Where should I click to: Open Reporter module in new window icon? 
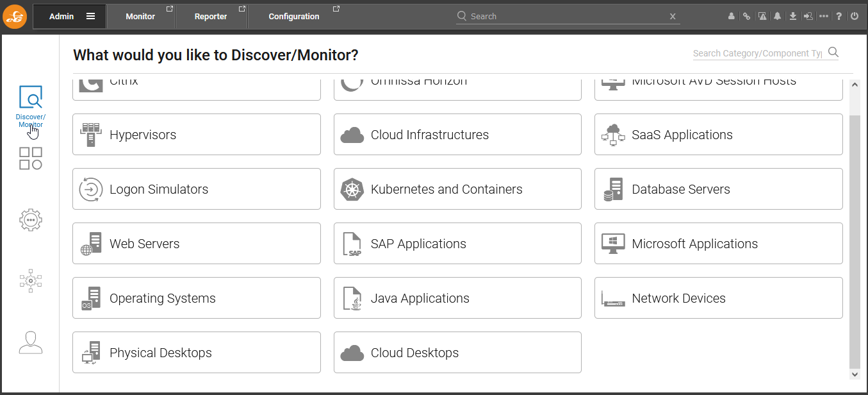click(242, 9)
